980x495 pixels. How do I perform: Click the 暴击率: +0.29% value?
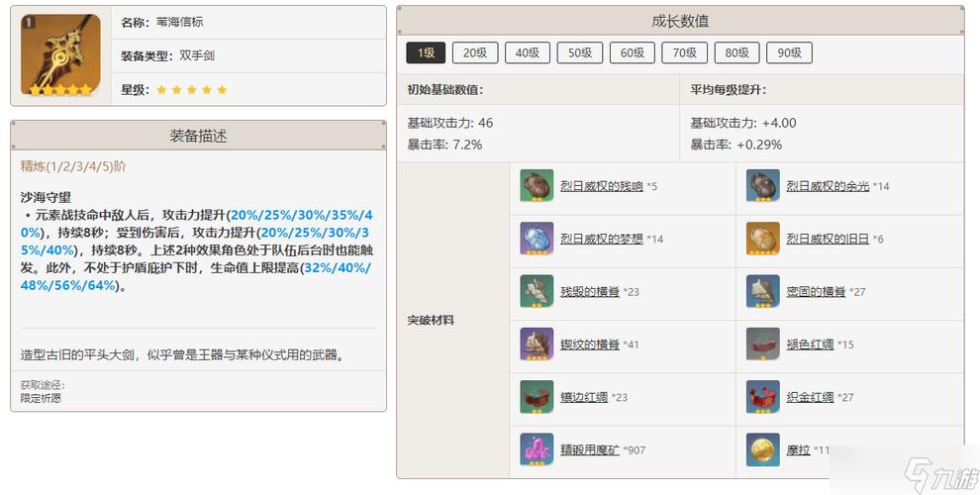735,145
